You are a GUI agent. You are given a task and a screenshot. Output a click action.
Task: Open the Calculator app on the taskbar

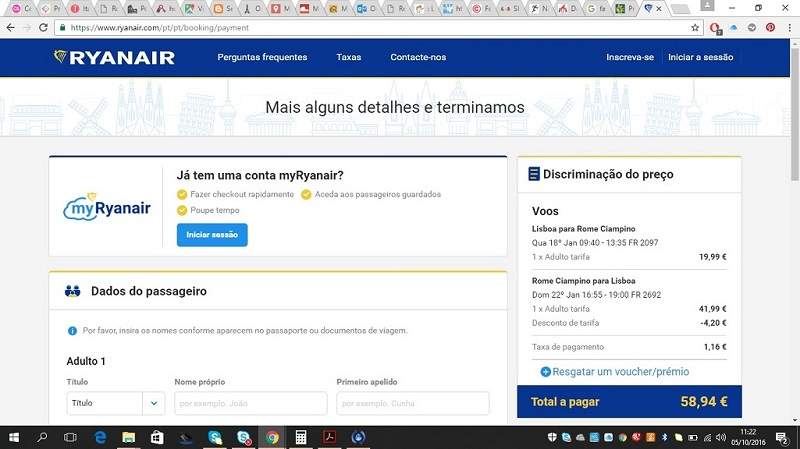(301, 437)
